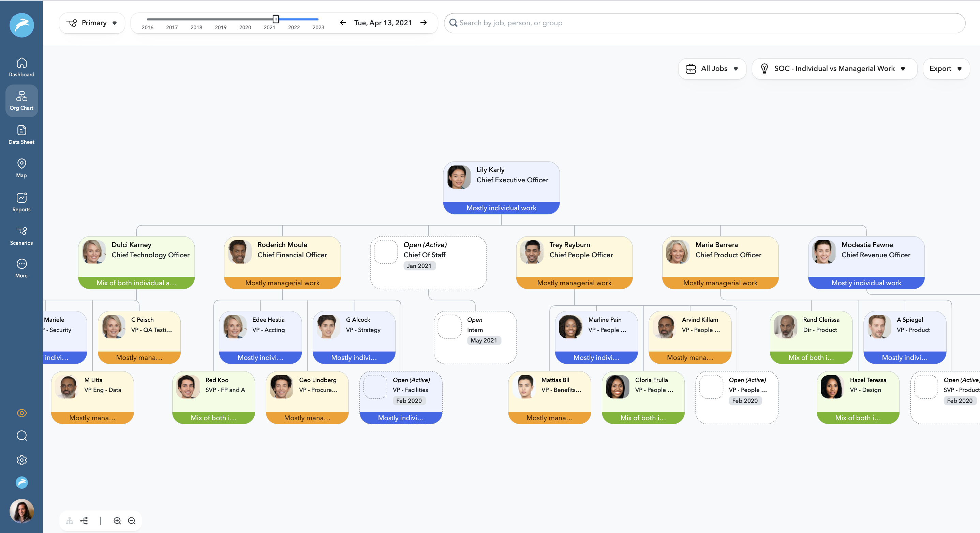Open the Data Sheet view
The image size is (980, 533).
pos(21,135)
